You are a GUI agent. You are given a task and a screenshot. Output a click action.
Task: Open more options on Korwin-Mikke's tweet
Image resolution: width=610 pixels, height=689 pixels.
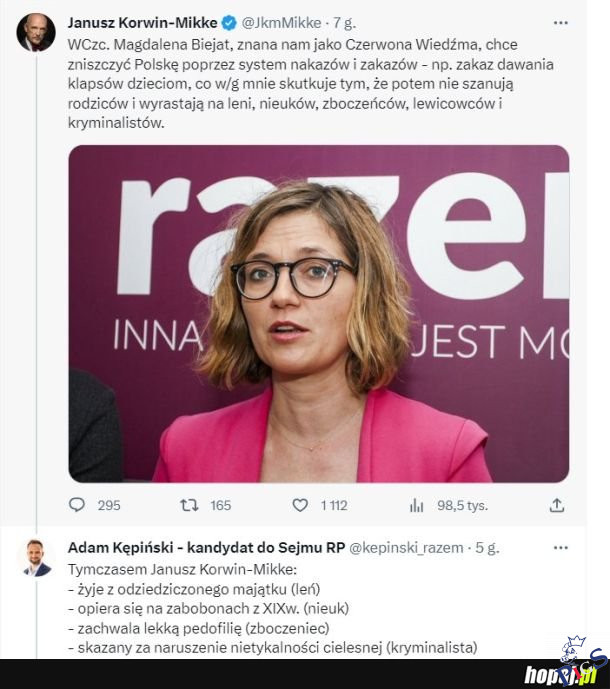pyautogui.click(x=560, y=22)
